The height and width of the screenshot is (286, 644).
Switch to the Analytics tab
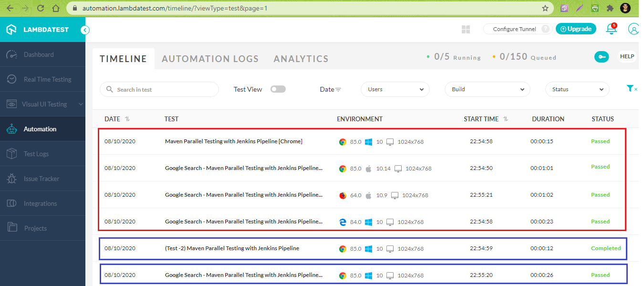click(x=301, y=59)
